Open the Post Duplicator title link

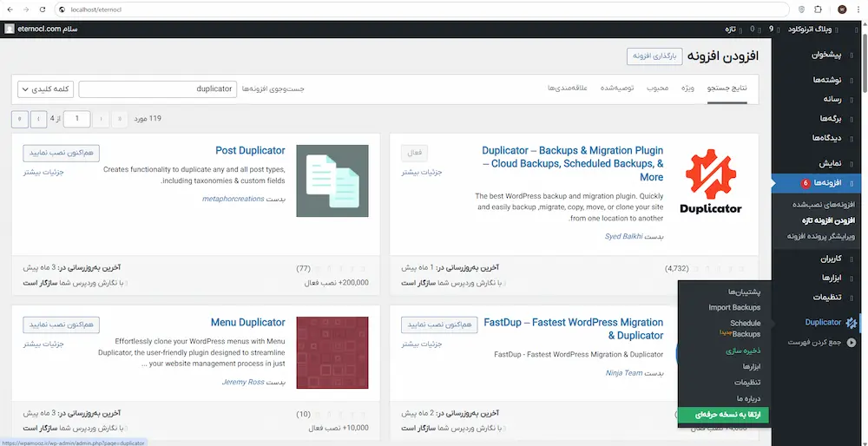(250, 150)
